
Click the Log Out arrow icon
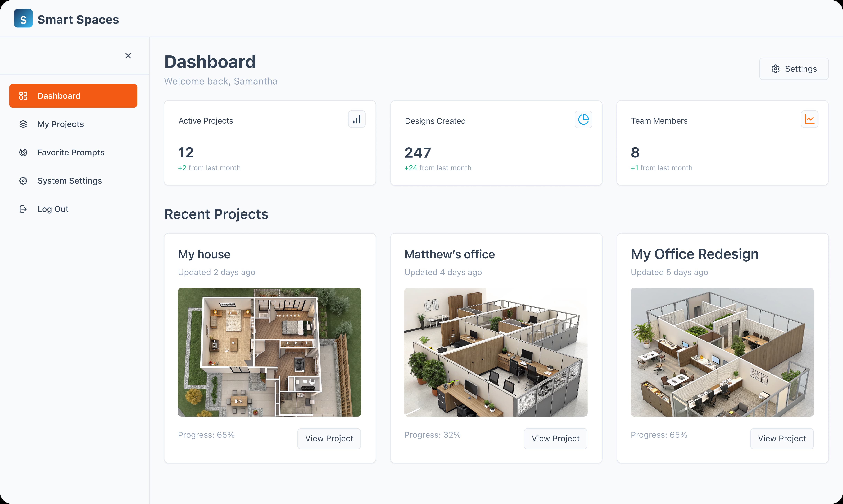point(23,209)
